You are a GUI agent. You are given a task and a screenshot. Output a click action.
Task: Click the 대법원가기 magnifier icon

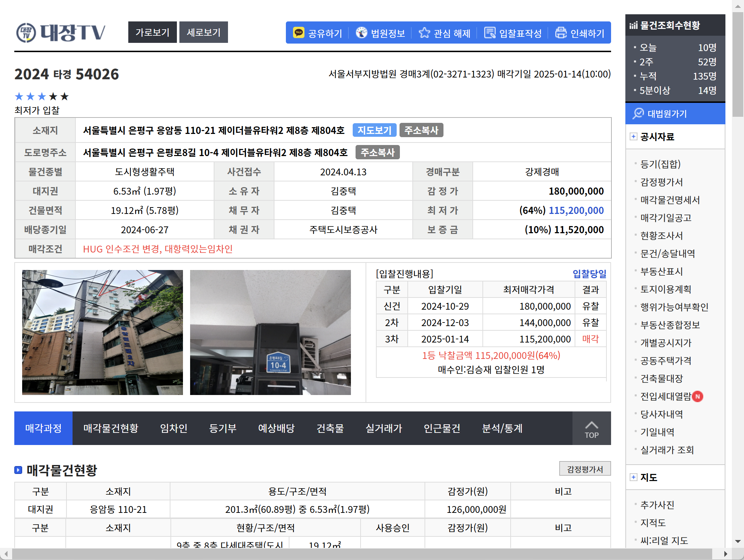[638, 114]
